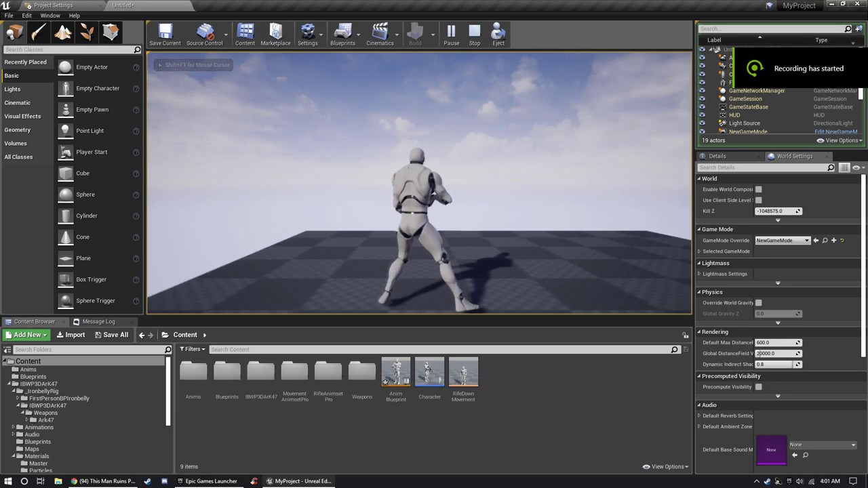Open GameMode Override dropdown
Screen dimensions: 868x488
783,241
